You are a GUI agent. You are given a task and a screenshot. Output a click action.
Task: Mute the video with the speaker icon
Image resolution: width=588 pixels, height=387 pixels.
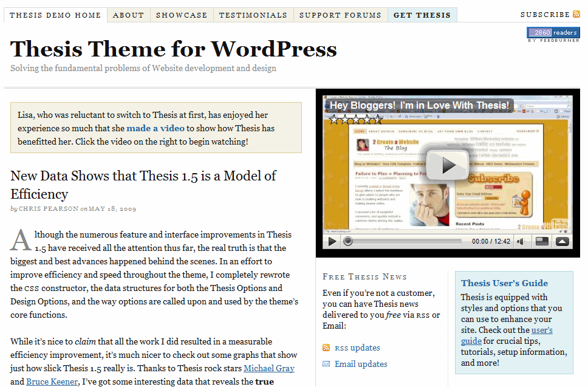pos(521,242)
